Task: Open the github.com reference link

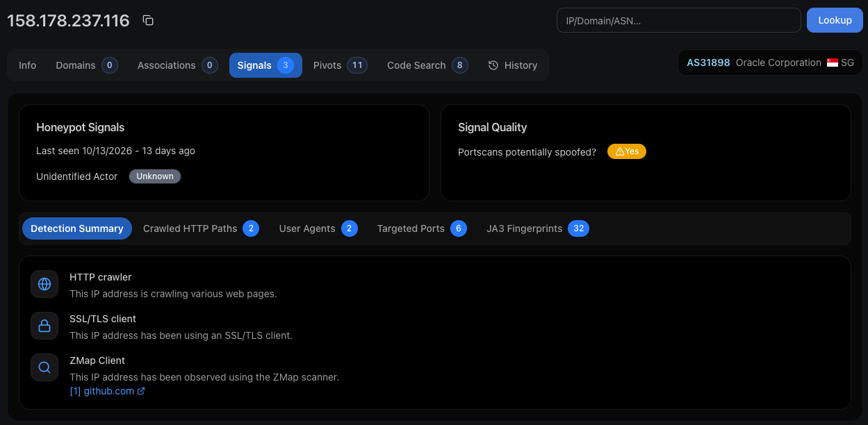Action: pos(107,391)
